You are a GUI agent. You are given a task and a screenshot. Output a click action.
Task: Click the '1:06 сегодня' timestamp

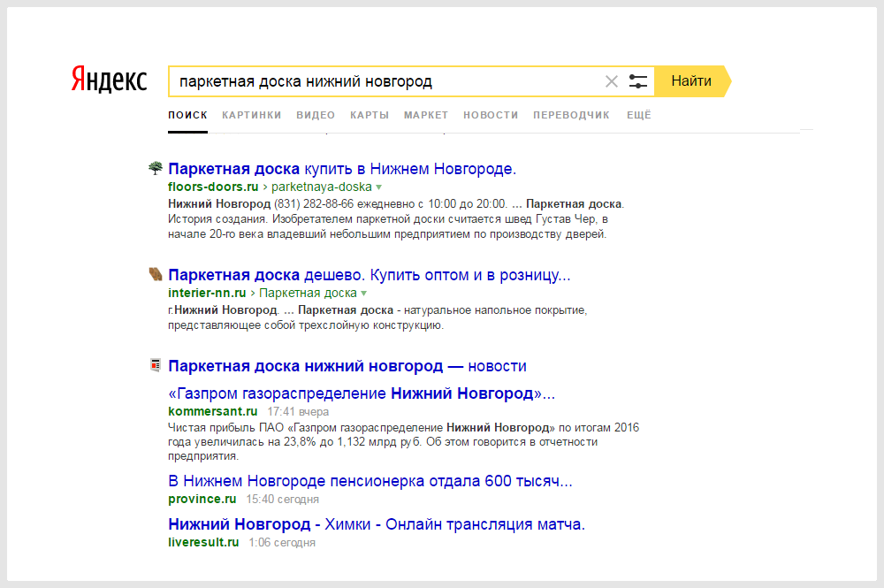click(282, 542)
